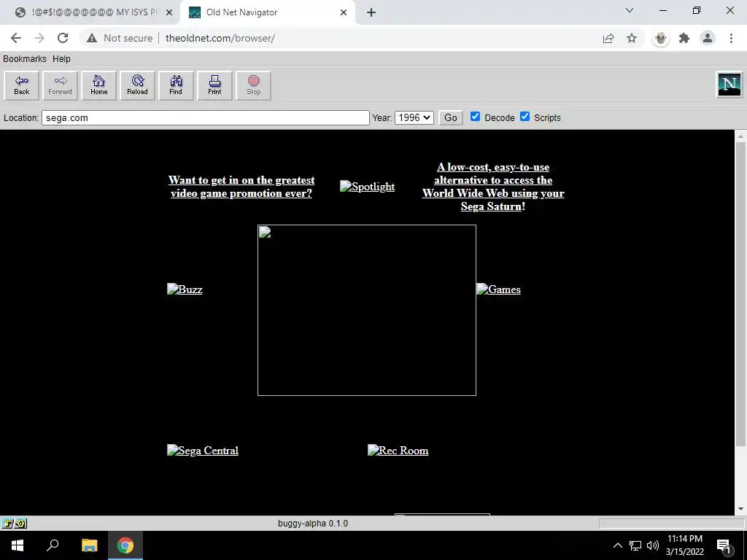Toggle the Decode checkbox

point(475,117)
